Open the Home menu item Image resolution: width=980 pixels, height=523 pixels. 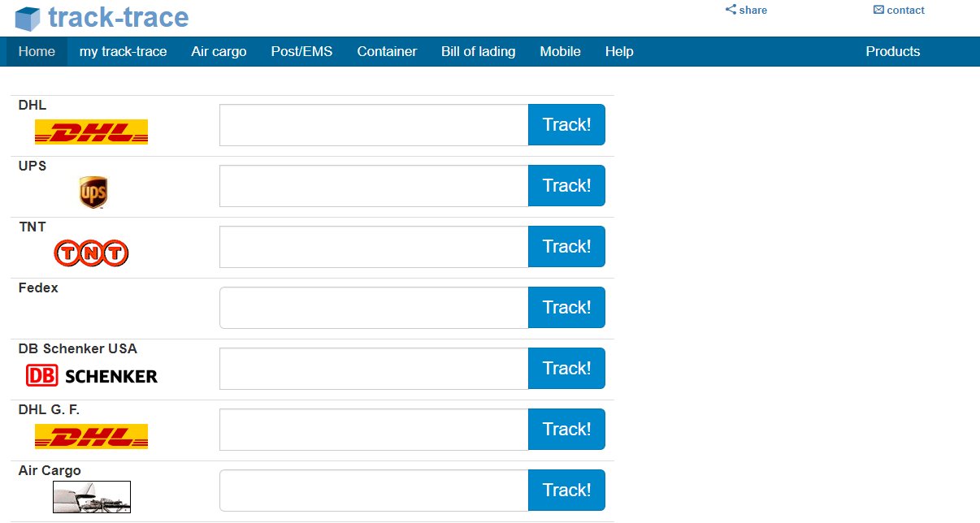37,51
